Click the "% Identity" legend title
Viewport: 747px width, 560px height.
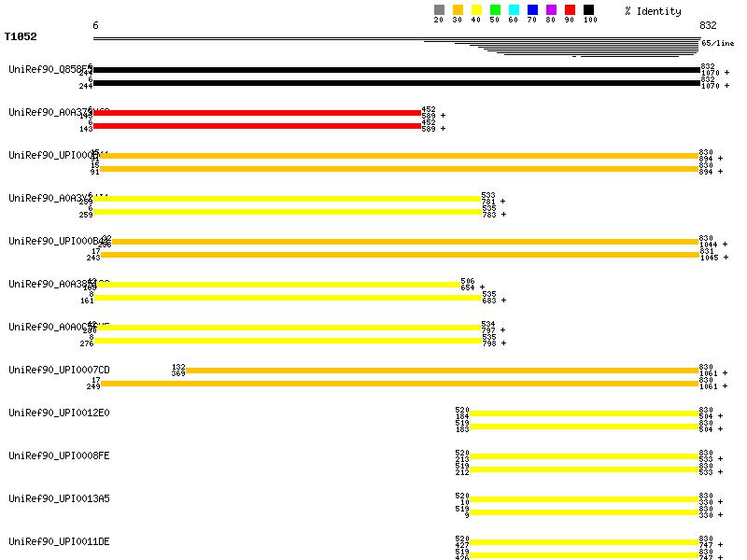click(653, 11)
